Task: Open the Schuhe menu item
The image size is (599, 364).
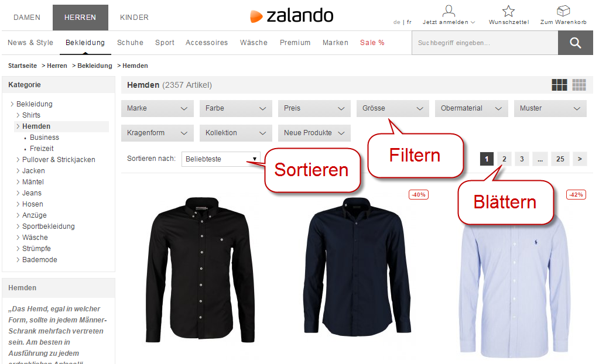Action: click(x=130, y=43)
